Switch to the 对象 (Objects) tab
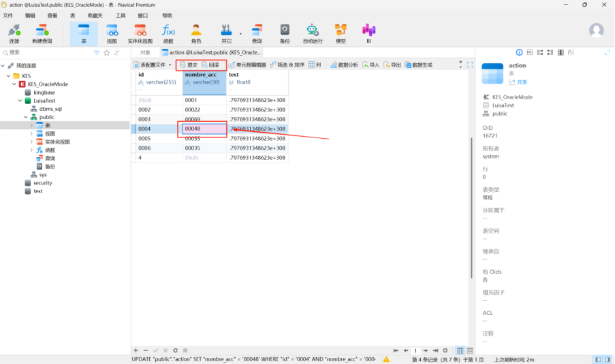 point(145,52)
